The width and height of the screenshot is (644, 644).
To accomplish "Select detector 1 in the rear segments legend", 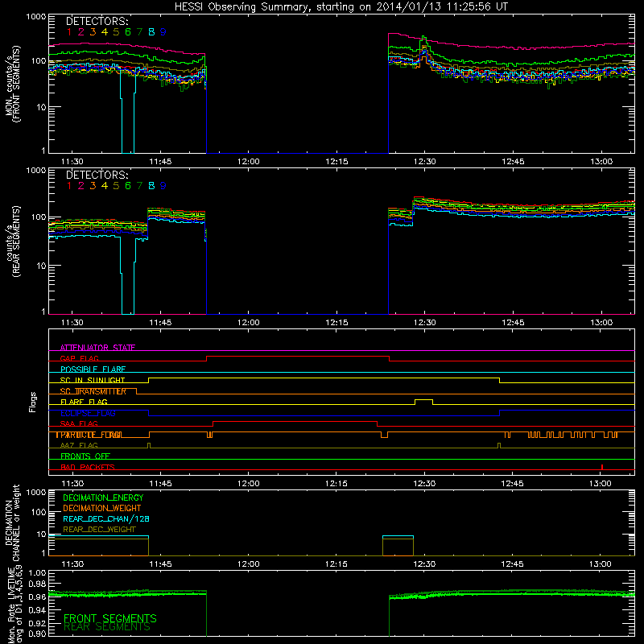I will 69,186.
